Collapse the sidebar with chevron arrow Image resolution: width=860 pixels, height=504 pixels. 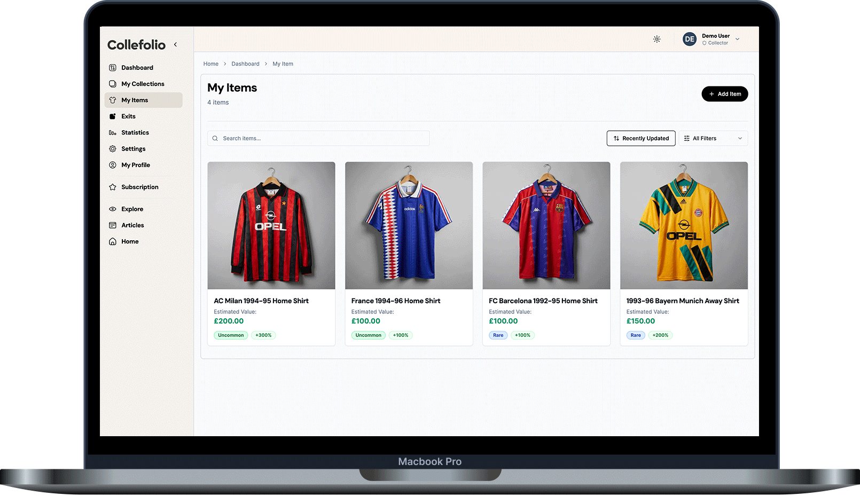tap(175, 45)
